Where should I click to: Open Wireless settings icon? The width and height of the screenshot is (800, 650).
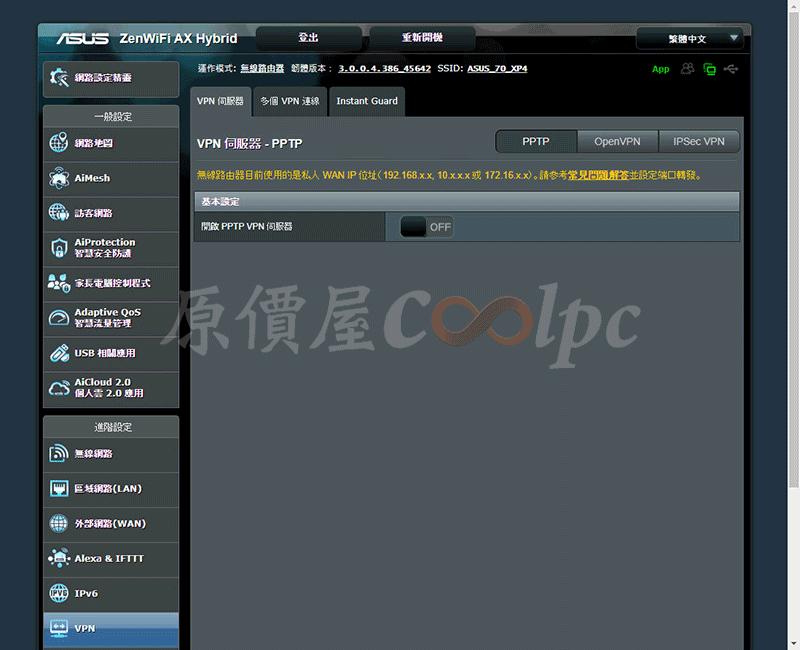(x=59, y=453)
